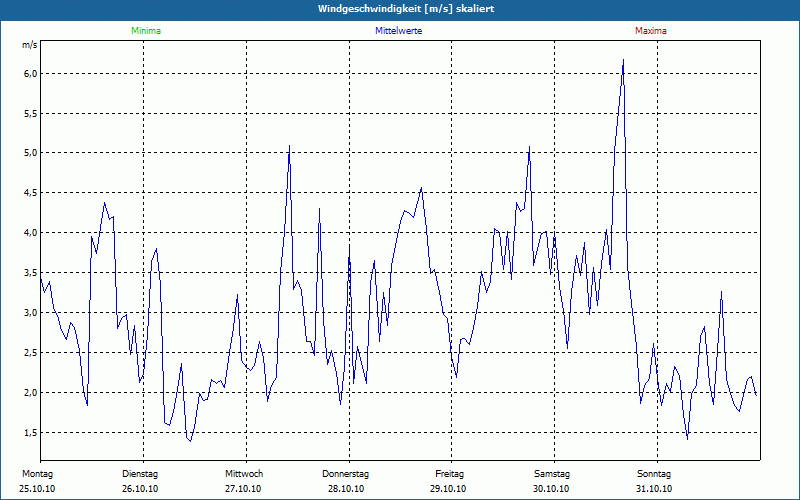800x500 pixels.
Task: Select the 4,0 y-axis value
Action: 31,232
